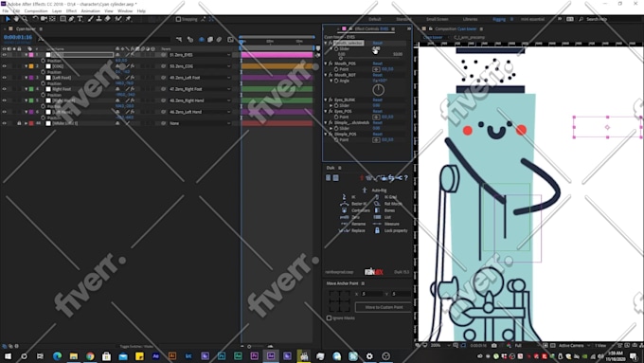
Task: Select the Puppet Pin tool
Action: [x=129, y=19]
